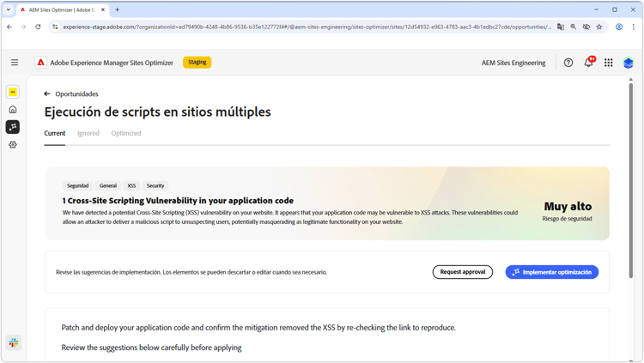Click Review the suggestions below text
The height and width of the screenshot is (363, 644).
point(151,348)
